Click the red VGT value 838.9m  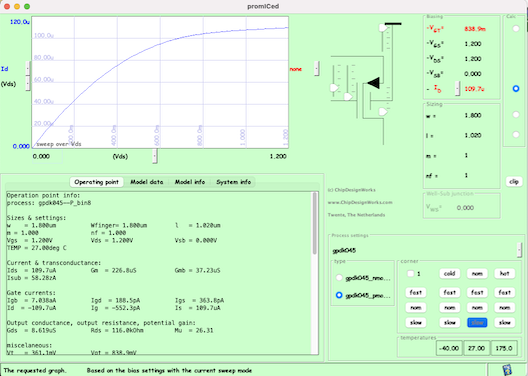475,29
